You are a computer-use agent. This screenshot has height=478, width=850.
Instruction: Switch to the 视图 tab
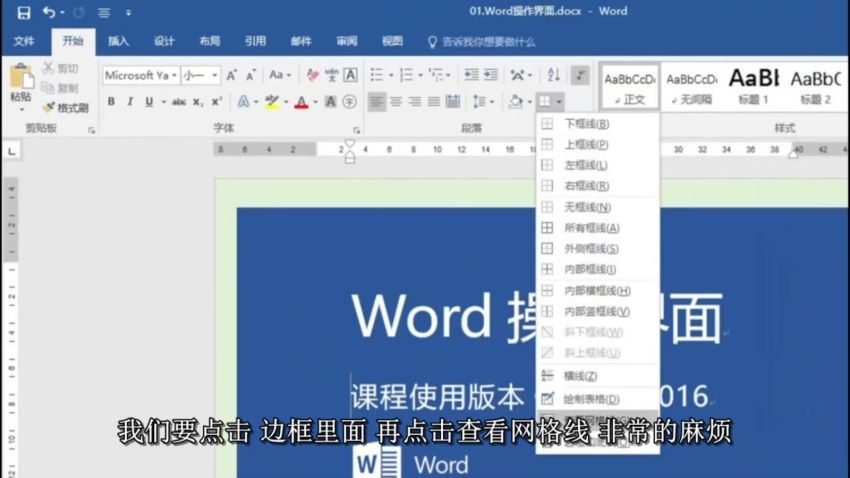click(x=392, y=41)
